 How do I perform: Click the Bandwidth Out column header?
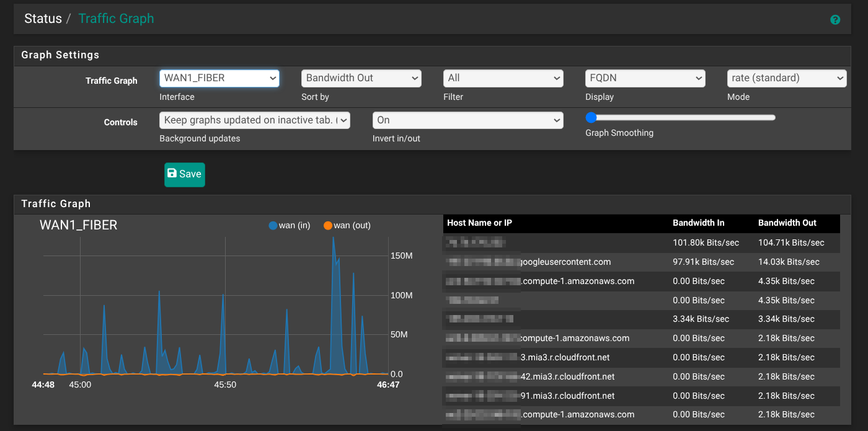[787, 223]
